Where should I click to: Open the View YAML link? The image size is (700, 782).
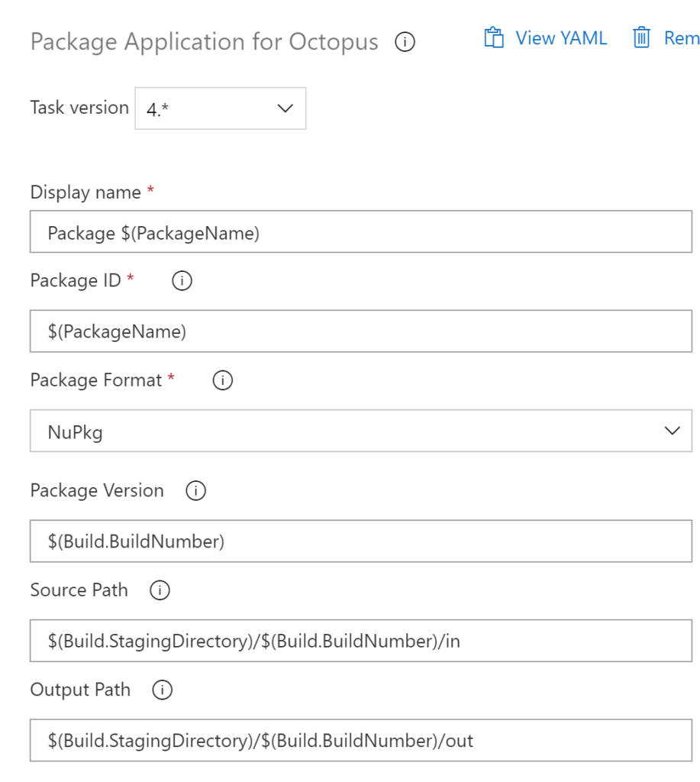pyautogui.click(x=561, y=38)
